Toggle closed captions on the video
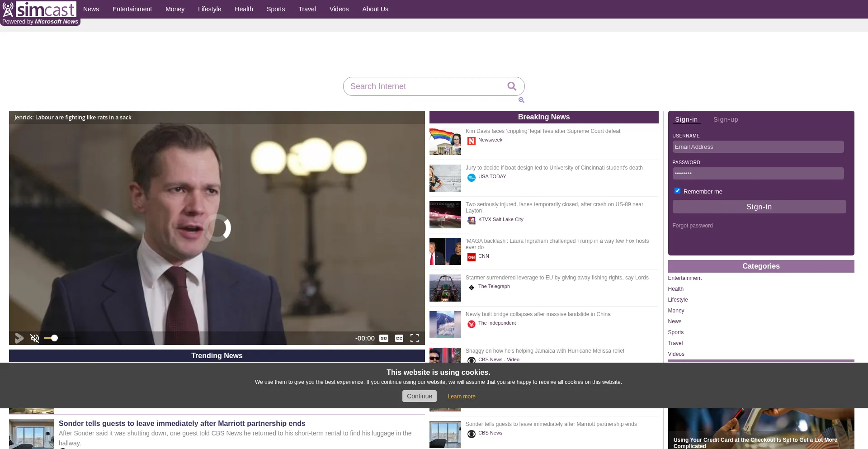Image resolution: width=868 pixels, height=449 pixels. pos(399,338)
